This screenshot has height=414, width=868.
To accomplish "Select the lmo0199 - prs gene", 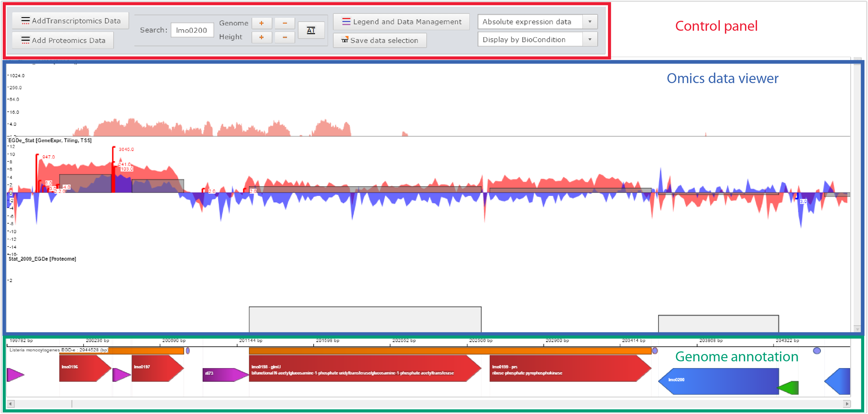I will tap(570, 368).
